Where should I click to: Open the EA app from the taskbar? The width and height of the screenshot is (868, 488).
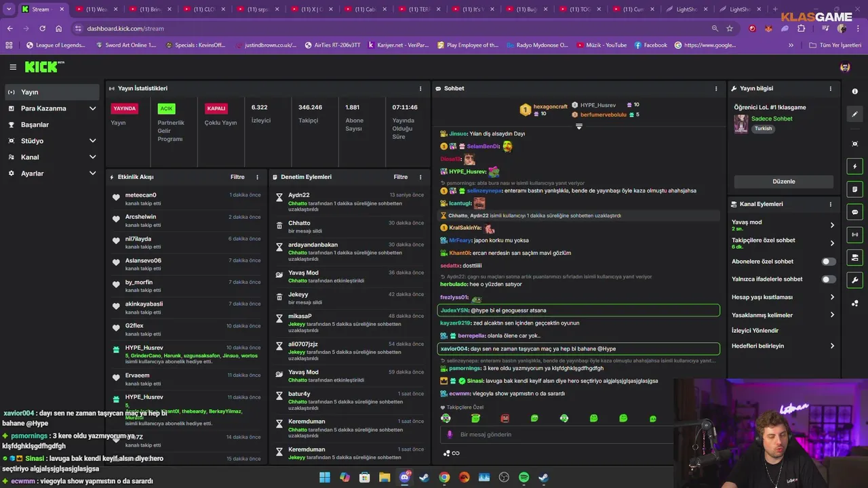click(465, 477)
